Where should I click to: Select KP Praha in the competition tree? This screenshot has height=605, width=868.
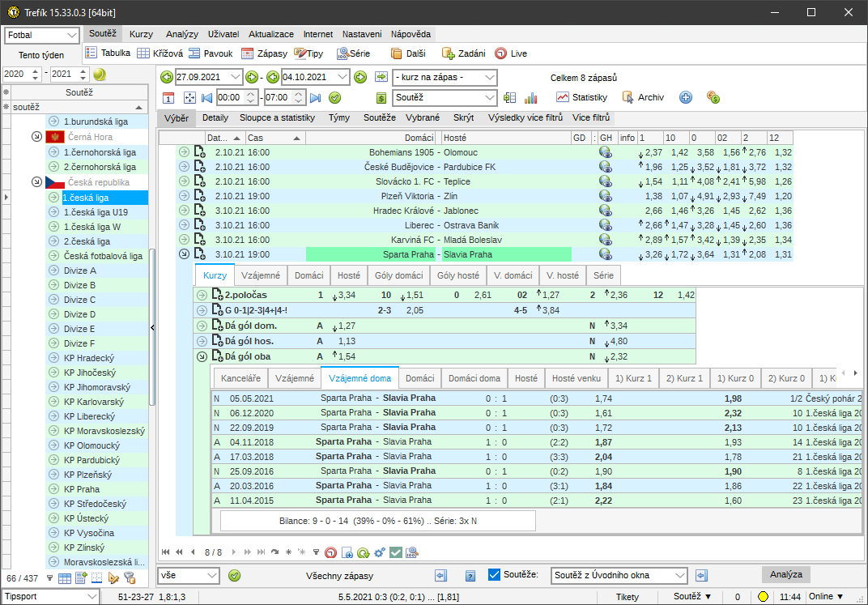[81, 489]
